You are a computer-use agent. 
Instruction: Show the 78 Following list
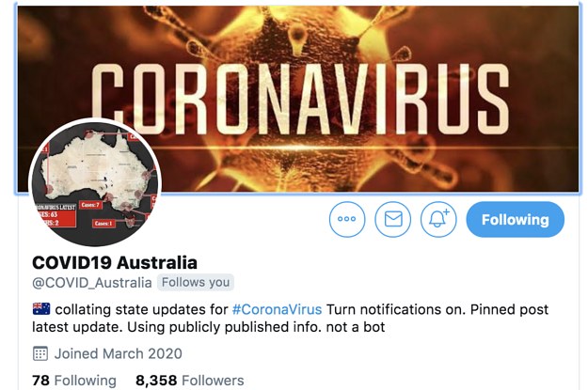coord(74,381)
